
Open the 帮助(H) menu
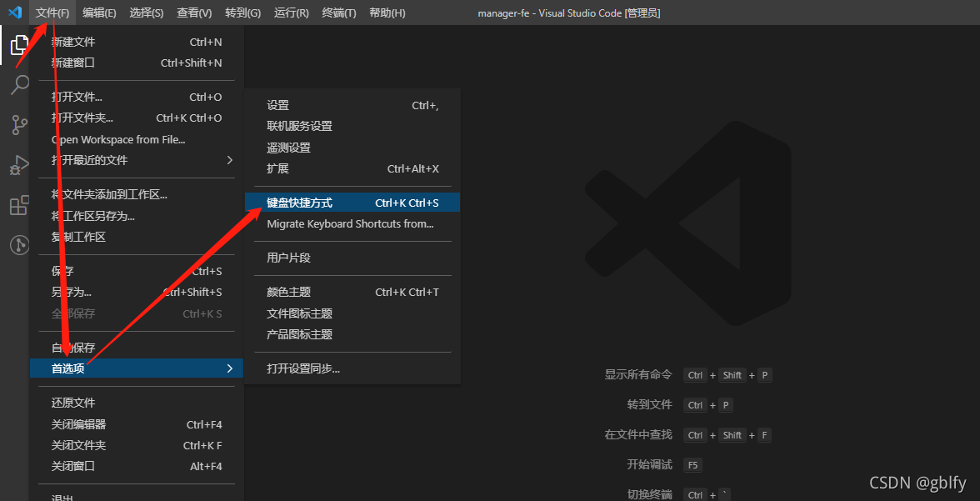coord(387,13)
